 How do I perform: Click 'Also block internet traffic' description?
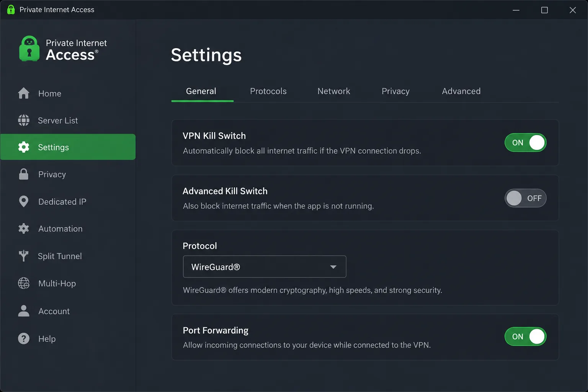click(278, 206)
